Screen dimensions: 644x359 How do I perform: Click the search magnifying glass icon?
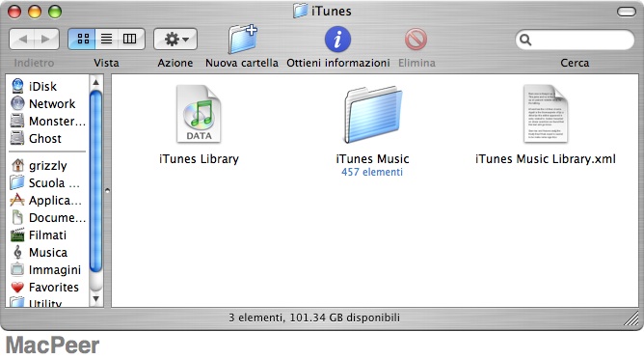tap(525, 40)
